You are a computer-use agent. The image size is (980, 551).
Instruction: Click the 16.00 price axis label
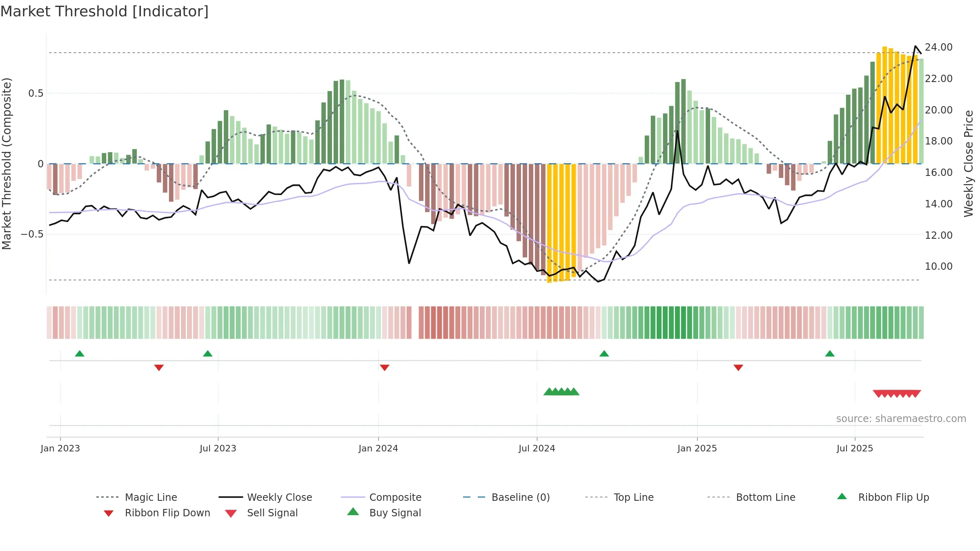939,173
